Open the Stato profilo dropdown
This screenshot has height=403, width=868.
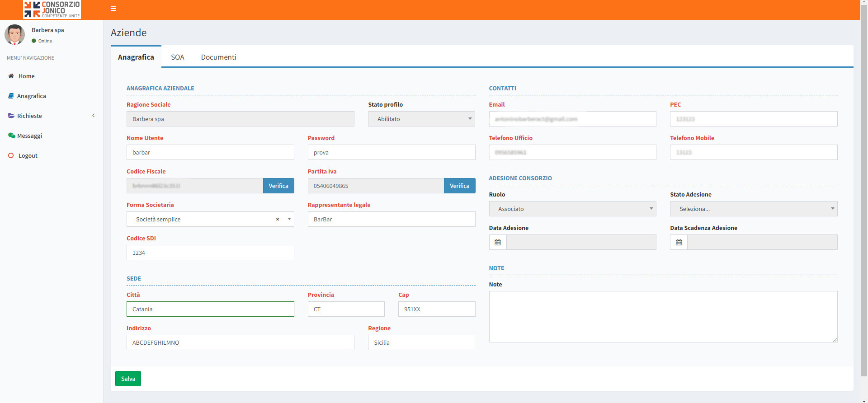(x=421, y=119)
